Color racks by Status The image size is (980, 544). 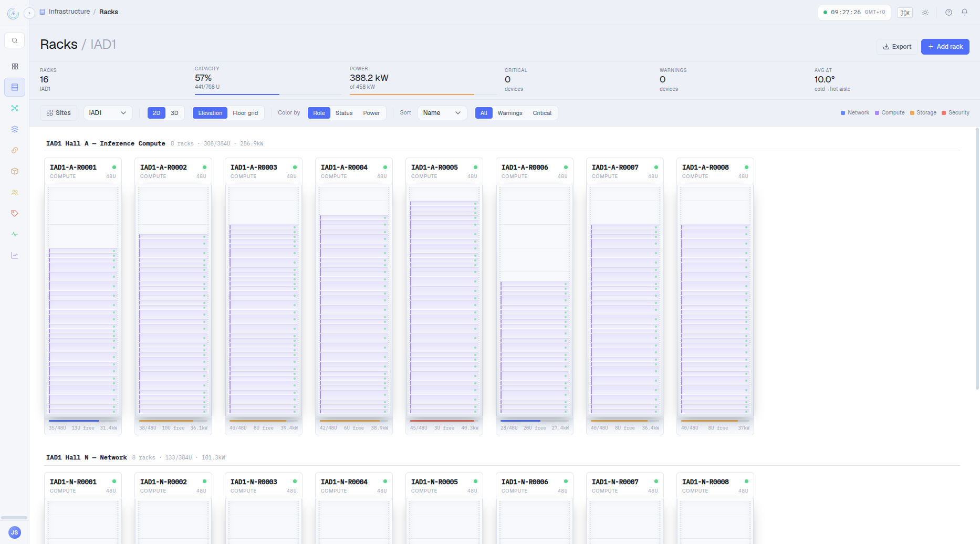click(x=344, y=113)
